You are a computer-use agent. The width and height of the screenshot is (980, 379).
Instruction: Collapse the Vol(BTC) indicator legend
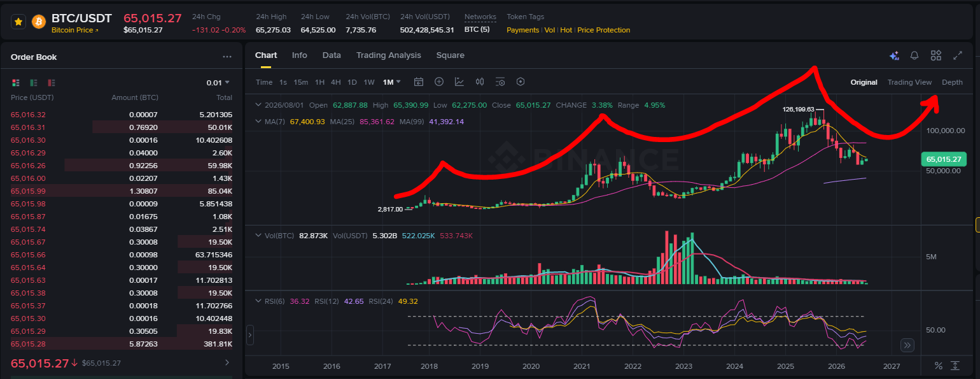click(258, 236)
